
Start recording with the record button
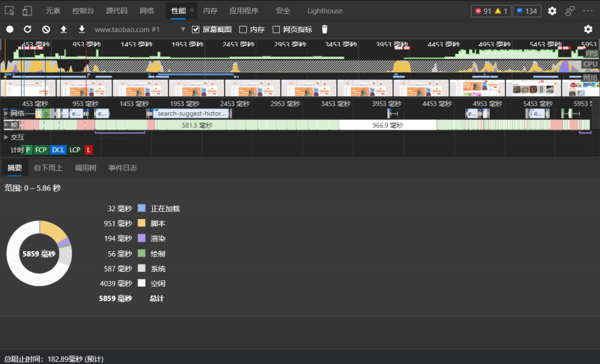pyautogui.click(x=10, y=29)
